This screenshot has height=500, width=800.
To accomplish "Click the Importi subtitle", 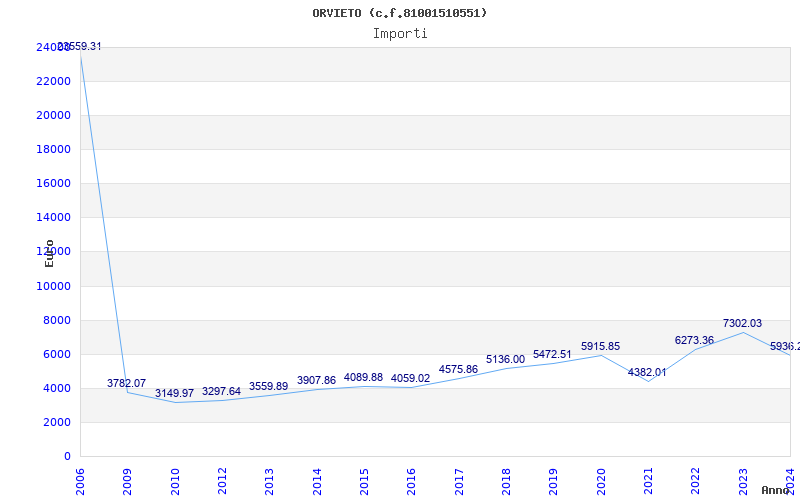I will (x=400, y=34).
